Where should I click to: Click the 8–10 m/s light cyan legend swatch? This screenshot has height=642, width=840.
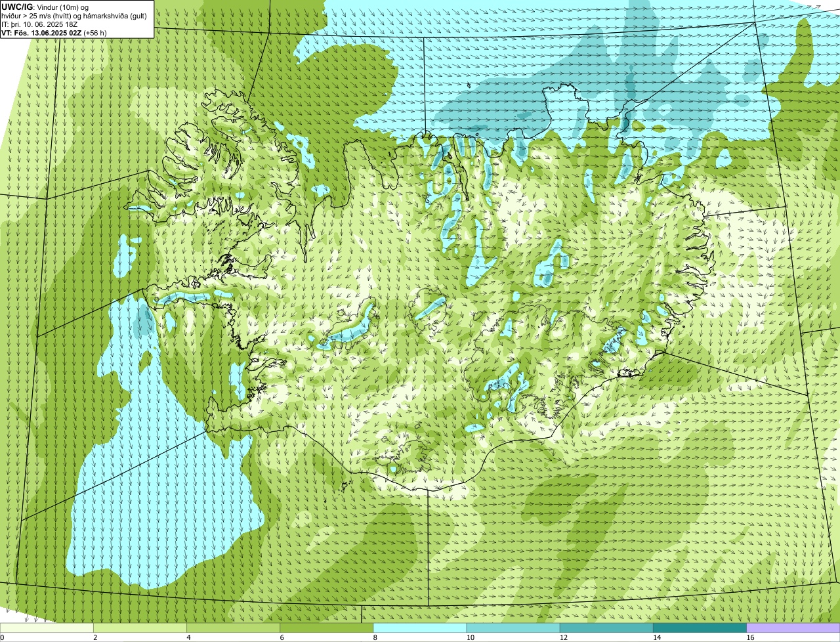click(x=420, y=628)
